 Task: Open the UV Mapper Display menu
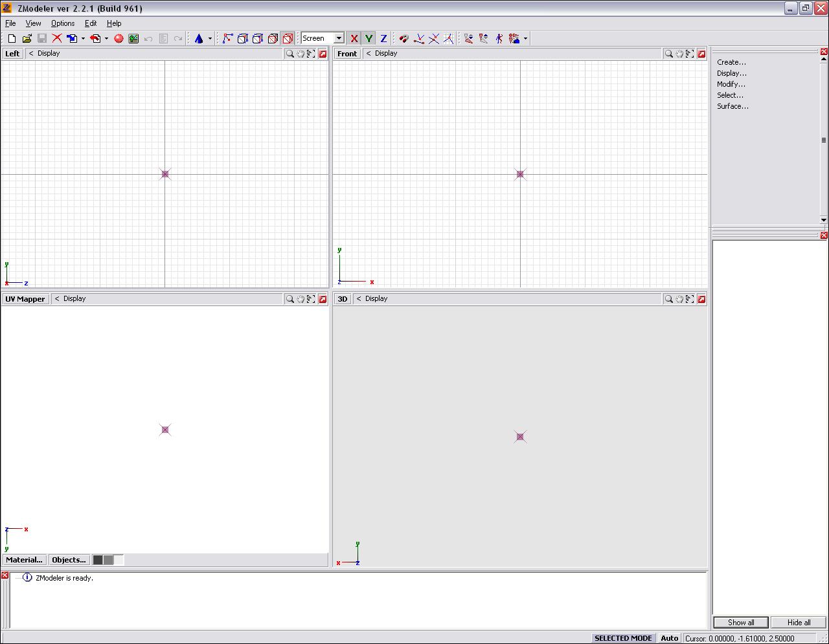pyautogui.click(x=74, y=299)
